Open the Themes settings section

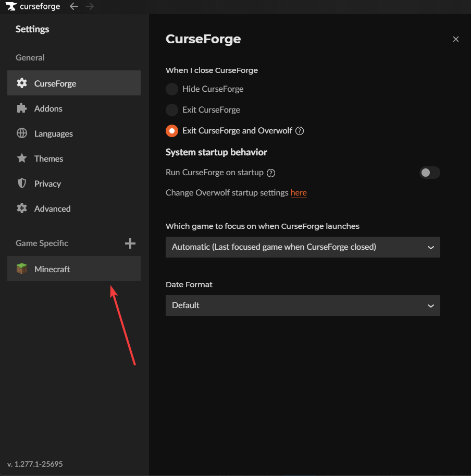tap(74, 158)
